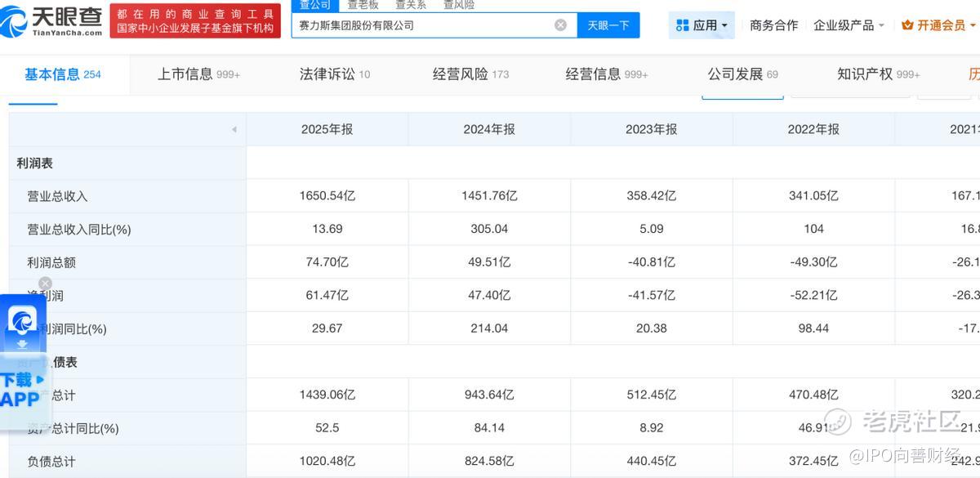Image resolution: width=980 pixels, height=478 pixels.
Task: Click the 1020.48亿 total liabilities cell
Action: (x=327, y=462)
